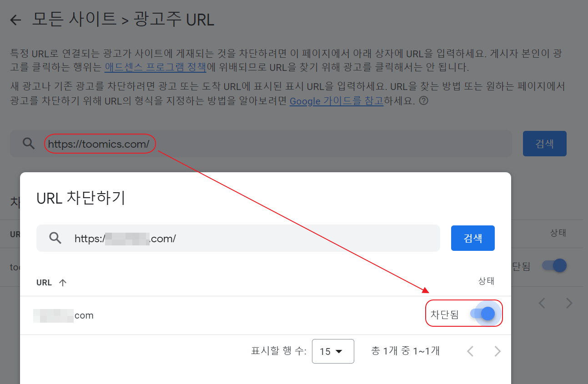
Task: Click the 상태 column header in the dialog
Action: 486,281
